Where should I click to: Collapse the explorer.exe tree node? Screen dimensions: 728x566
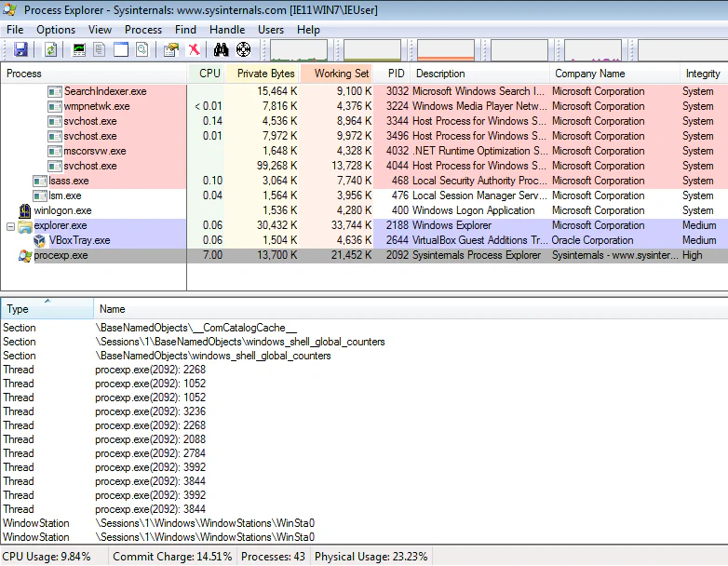pos(10,226)
